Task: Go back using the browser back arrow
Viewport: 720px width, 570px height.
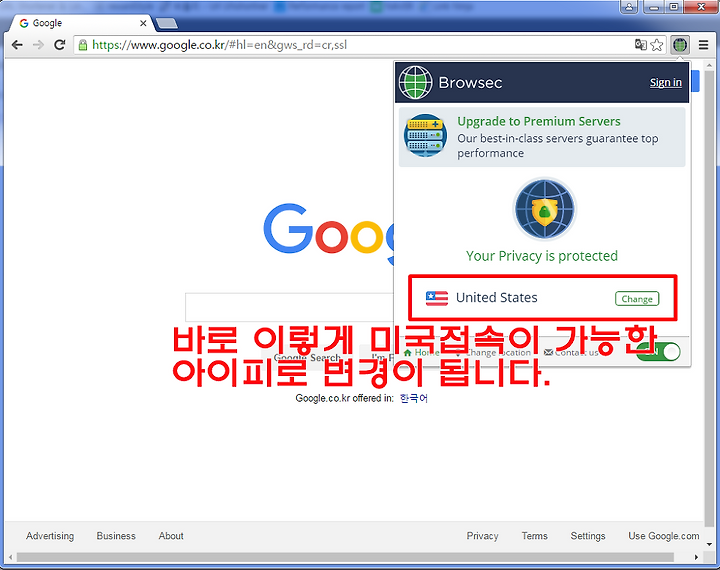Action: coord(17,45)
